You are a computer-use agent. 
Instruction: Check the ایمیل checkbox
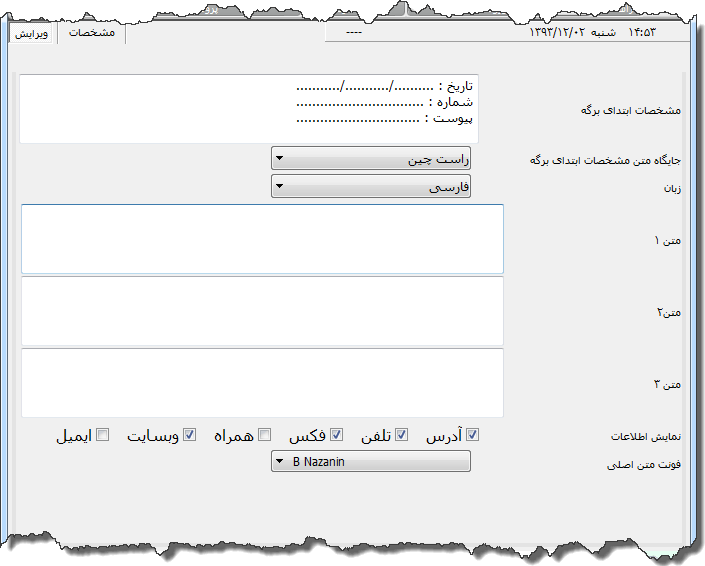[x=102, y=435]
